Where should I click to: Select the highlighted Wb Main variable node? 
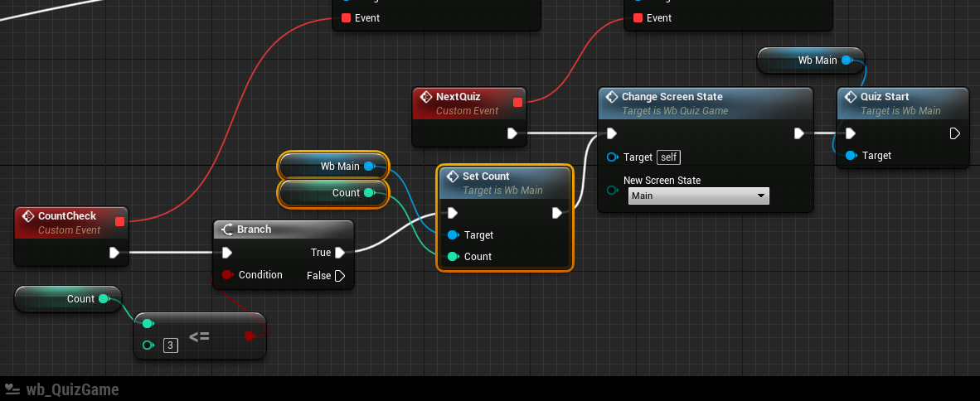333,167
